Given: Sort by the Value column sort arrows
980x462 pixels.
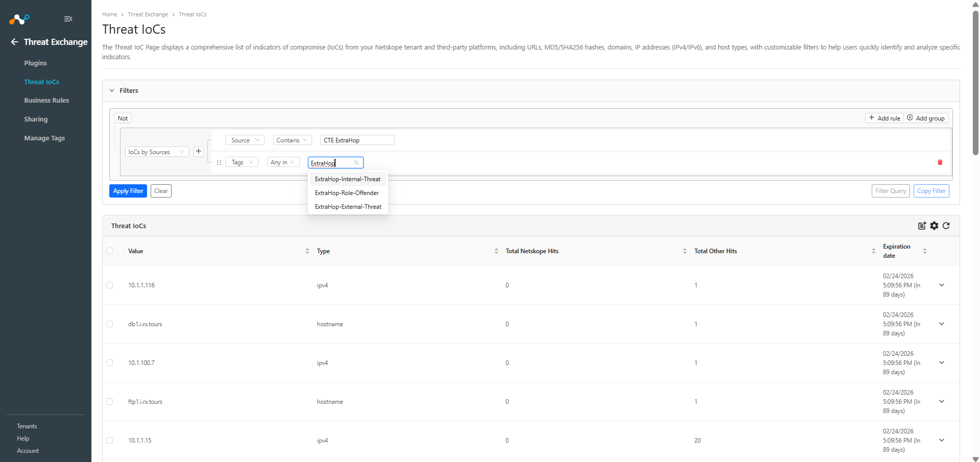Looking at the screenshot, I should pyautogui.click(x=307, y=251).
